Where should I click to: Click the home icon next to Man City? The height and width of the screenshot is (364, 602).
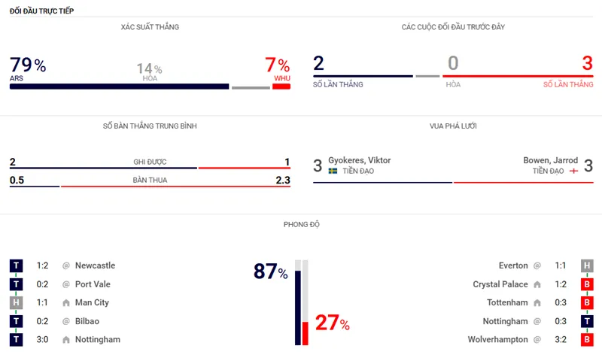pos(66,303)
